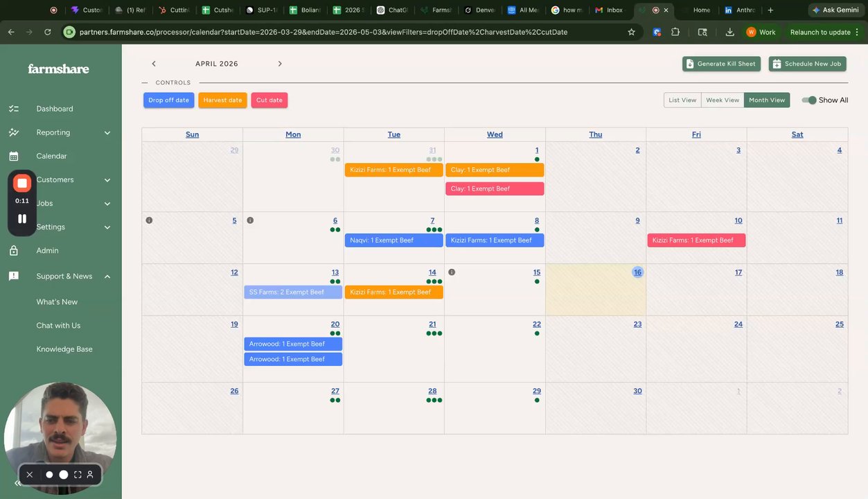
Task: Toggle the Harvest date filter
Action: [222, 100]
